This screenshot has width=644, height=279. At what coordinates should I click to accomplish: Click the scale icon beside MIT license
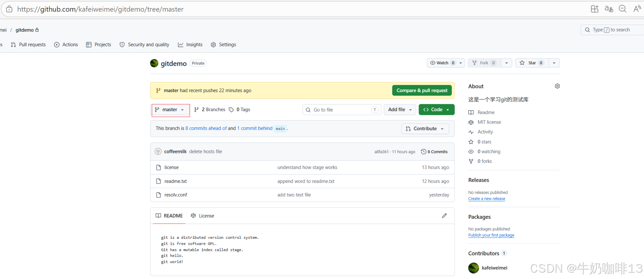[471, 122]
